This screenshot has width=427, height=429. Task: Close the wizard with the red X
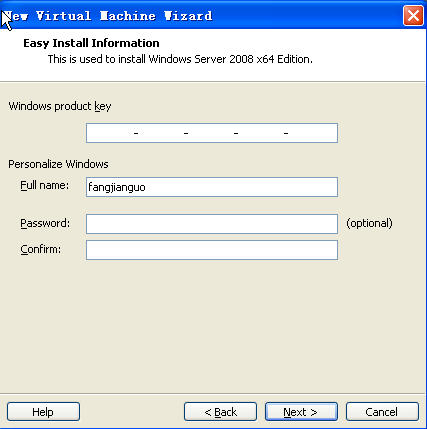coord(413,15)
